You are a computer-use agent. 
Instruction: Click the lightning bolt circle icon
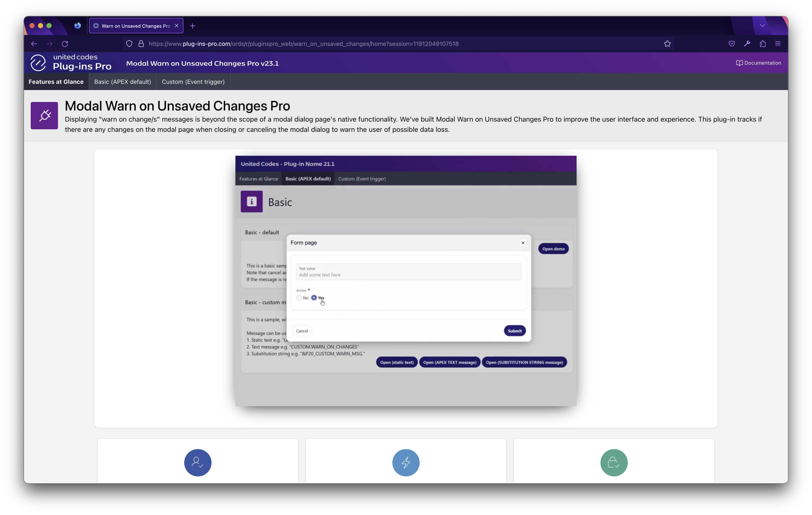pos(406,463)
